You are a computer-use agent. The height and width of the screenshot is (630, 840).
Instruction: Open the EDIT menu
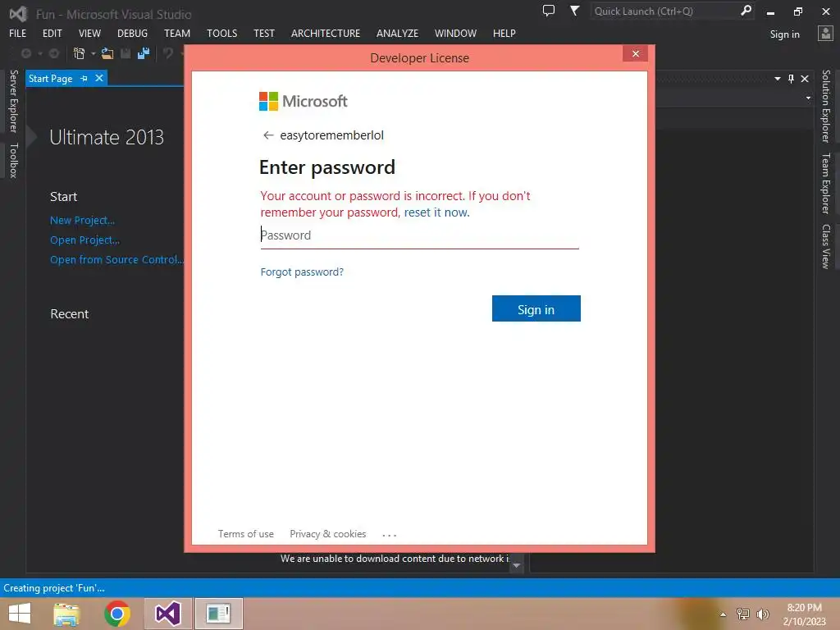coord(52,33)
